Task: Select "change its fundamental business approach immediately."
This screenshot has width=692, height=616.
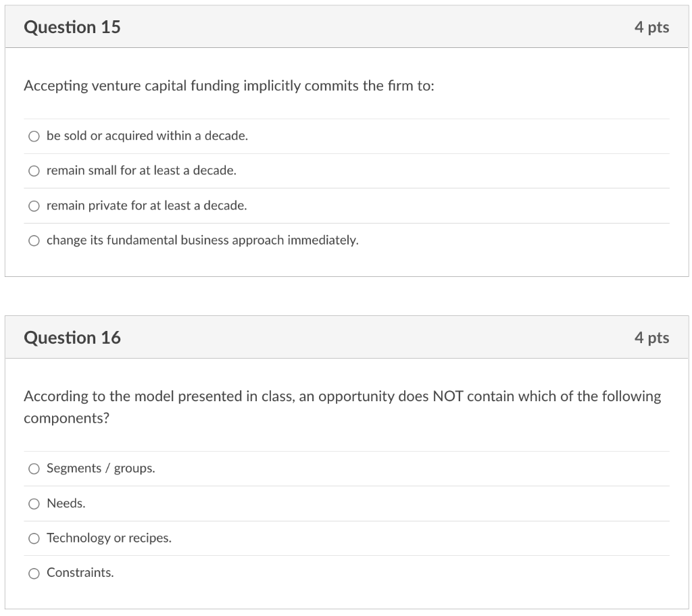Action: coord(34,240)
